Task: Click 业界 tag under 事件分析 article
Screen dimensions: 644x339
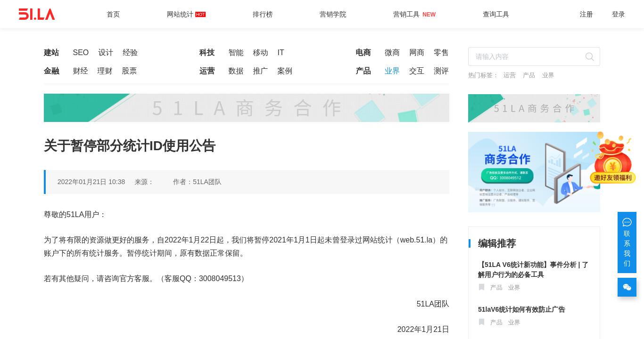Action: coord(514,288)
